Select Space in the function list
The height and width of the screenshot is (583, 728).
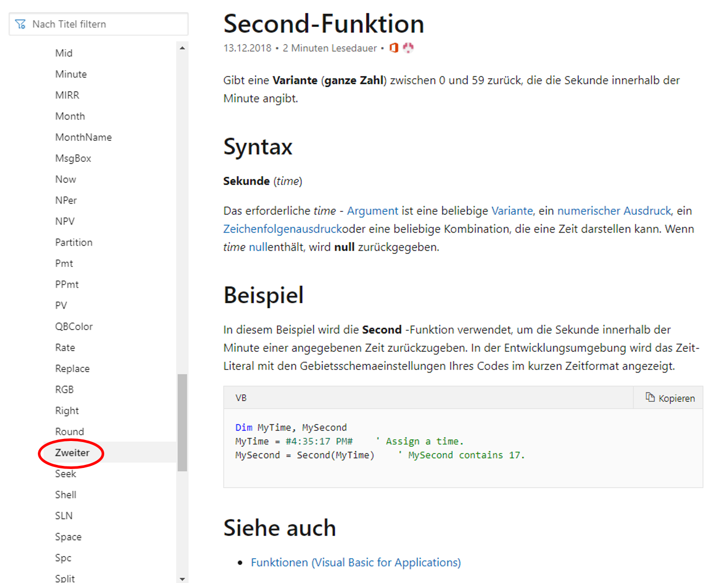[x=68, y=537]
